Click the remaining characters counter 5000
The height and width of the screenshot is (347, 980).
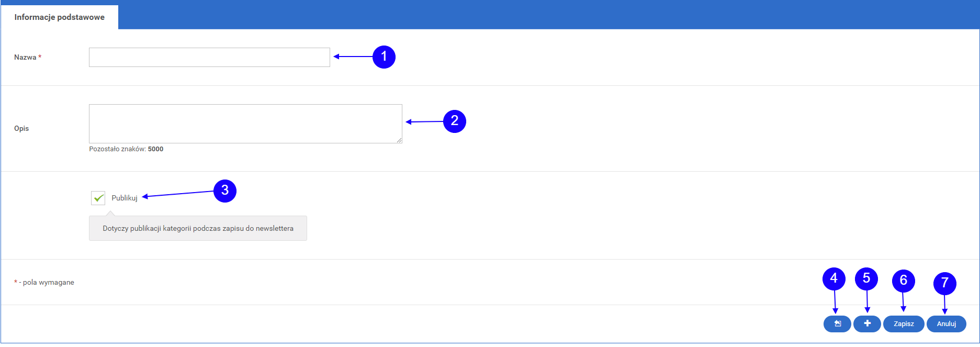pyautogui.click(x=155, y=149)
